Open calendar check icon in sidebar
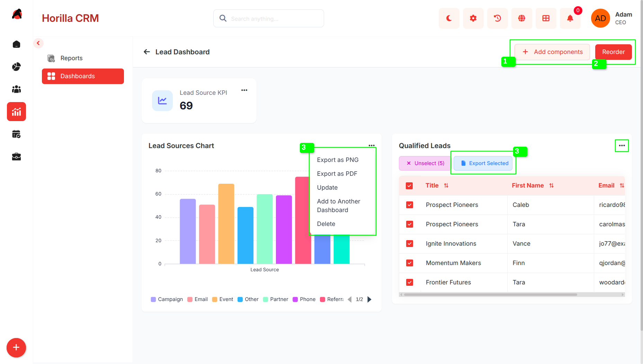This screenshot has width=643, height=364. (16, 134)
